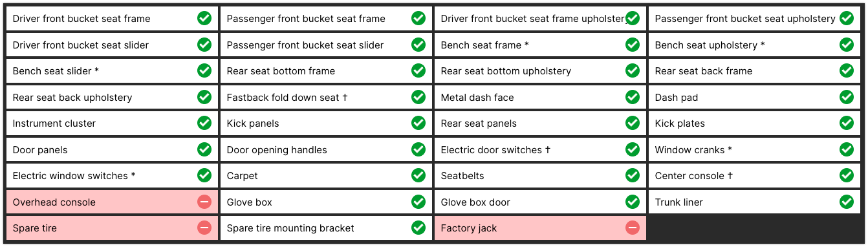Toggle the Kick panels status checkmark

point(418,124)
